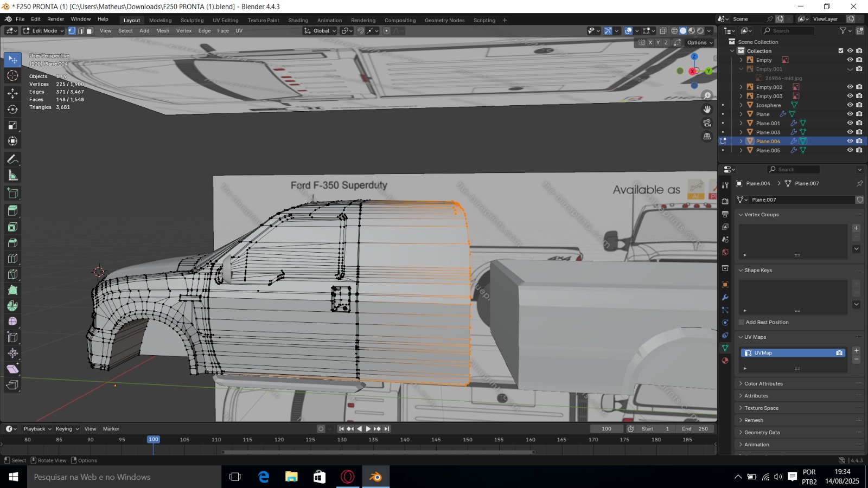This screenshot has width=868, height=488.
Task: Toggle camera view with the camera gizmo
Action: [707, 123]
